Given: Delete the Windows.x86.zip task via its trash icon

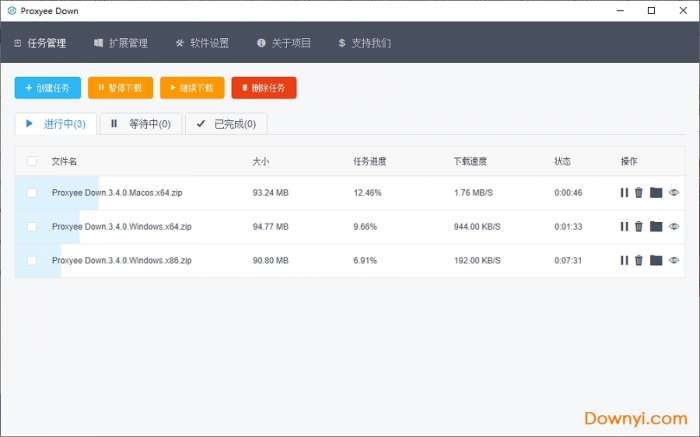Looking at the screenshot, I should point(639,260).
